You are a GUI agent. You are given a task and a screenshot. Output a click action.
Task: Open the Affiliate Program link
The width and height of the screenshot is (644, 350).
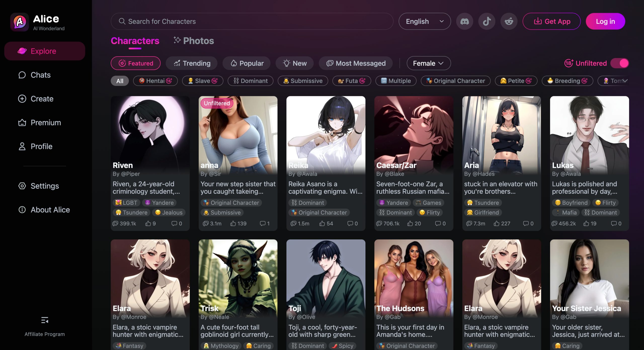pyautogui.click(x=45, y=334)
